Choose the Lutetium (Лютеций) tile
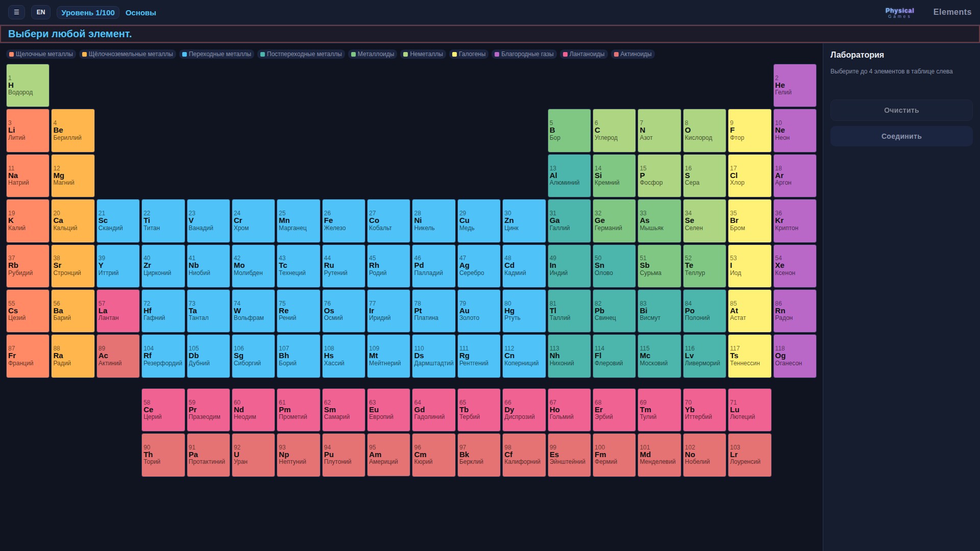This screenshot has width=980, height=551. pyautogui.click(x=750, y=410)
